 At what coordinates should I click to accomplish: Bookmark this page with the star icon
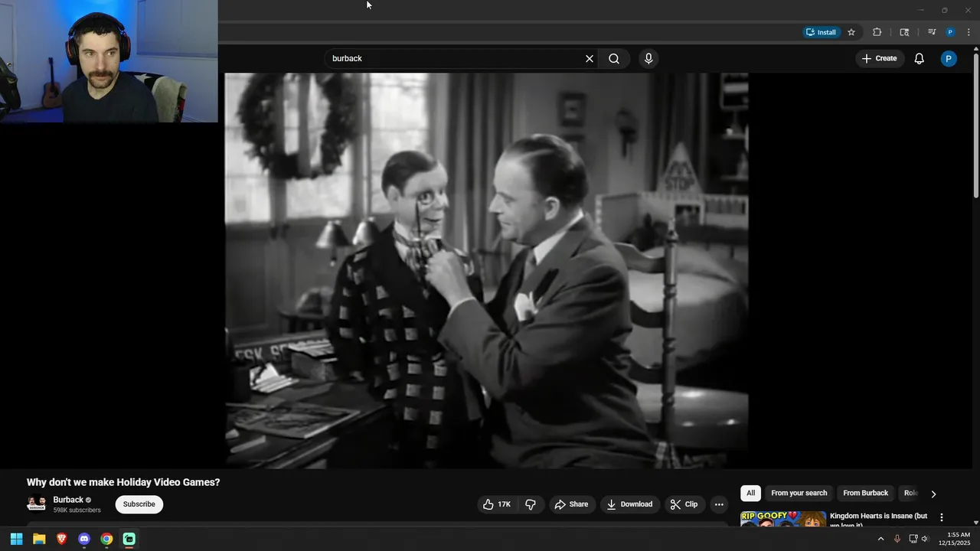(851, 32)
